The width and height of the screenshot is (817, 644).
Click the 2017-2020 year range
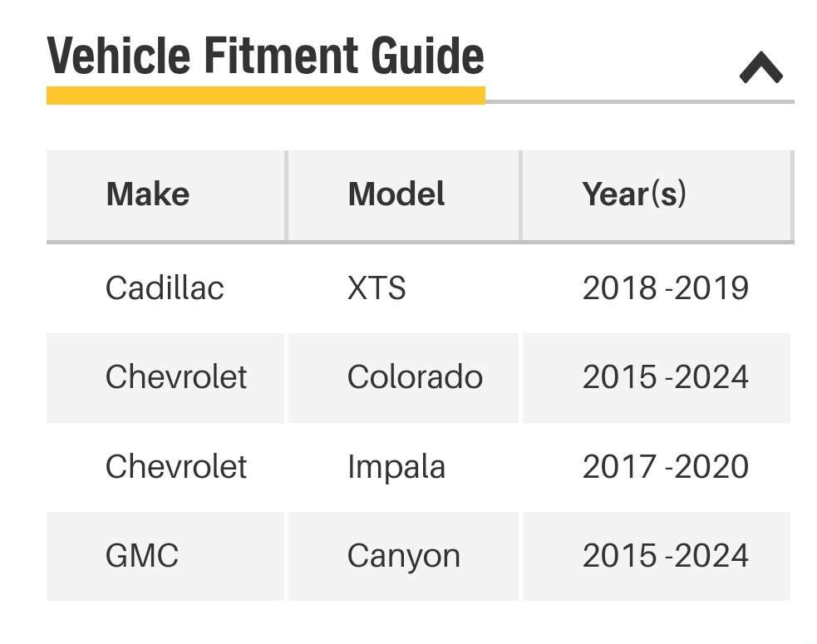coord(665,466)
